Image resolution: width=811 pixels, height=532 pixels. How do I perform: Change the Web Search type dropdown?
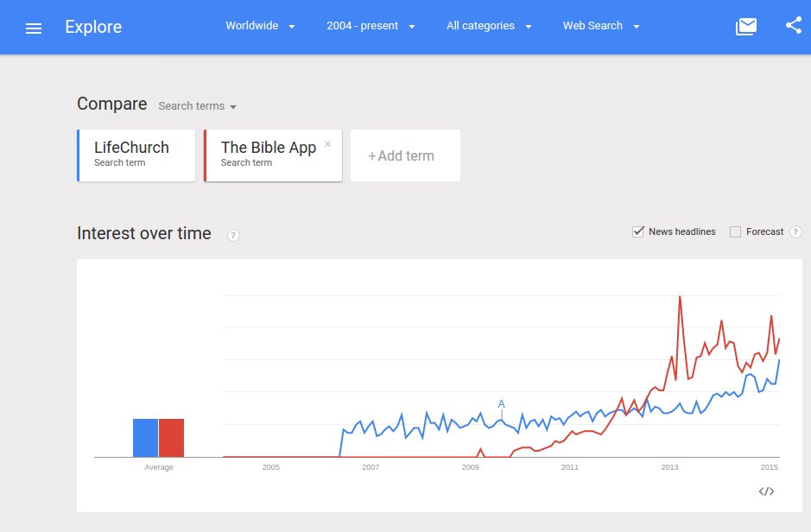pos(601,26)
